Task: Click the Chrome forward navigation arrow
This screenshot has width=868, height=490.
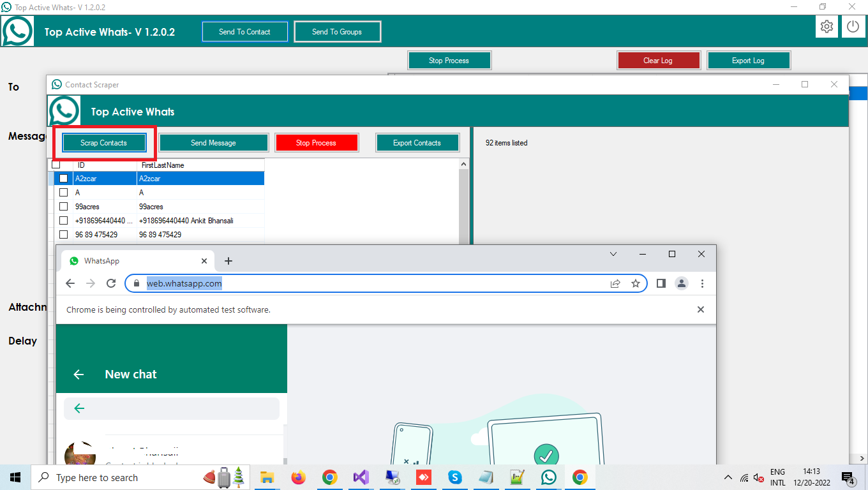Action: 91,283
